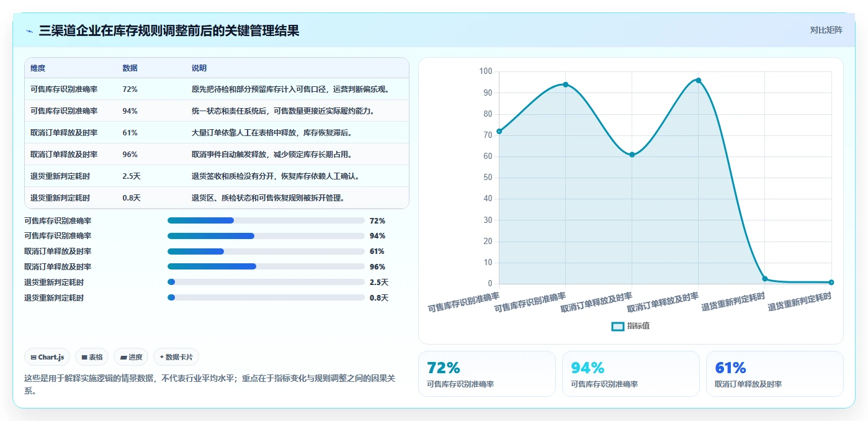Screen dimensions: 868x421
Task: Click the 维度 column header
Action: [38, 68]
